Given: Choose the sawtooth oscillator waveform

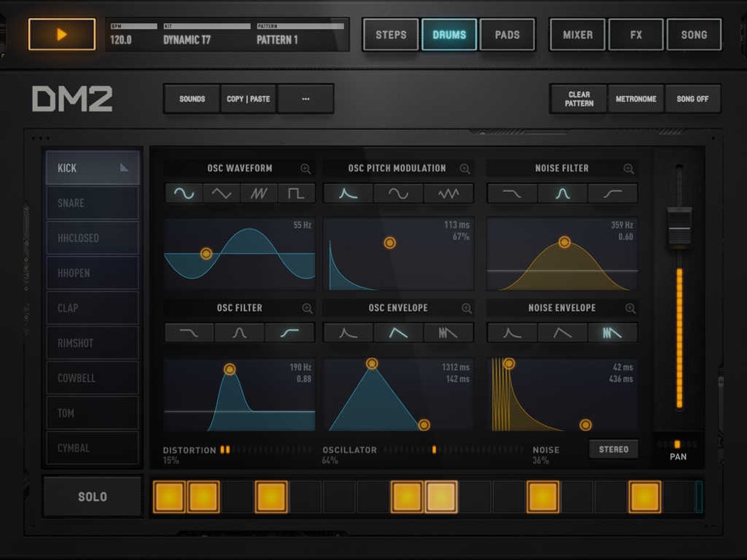Looking at the screenshot, I should click(x=259, y=193).
